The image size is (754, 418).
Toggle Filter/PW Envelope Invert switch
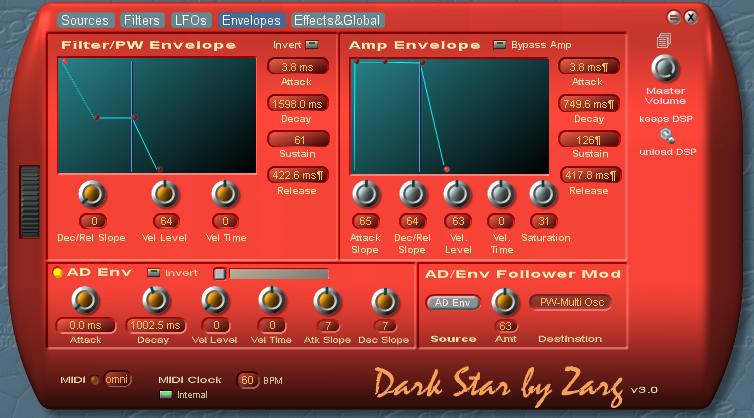pos(312,45)
